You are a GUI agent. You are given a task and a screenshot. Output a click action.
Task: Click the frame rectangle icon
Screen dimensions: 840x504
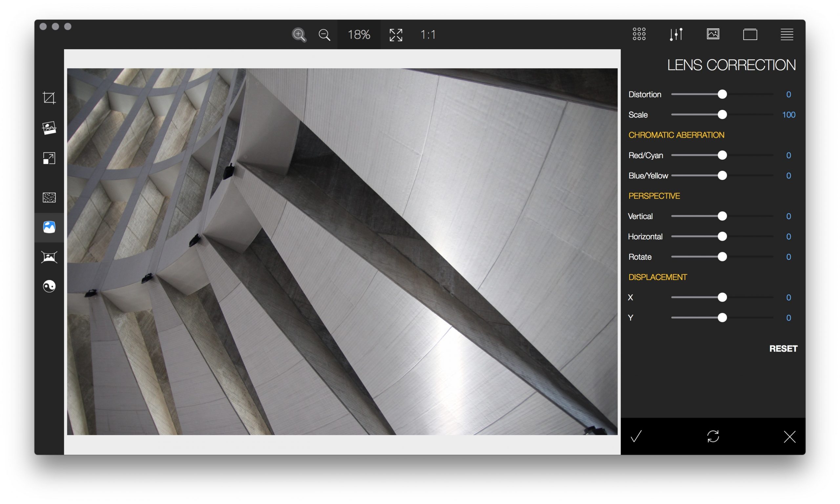(750, 34)
